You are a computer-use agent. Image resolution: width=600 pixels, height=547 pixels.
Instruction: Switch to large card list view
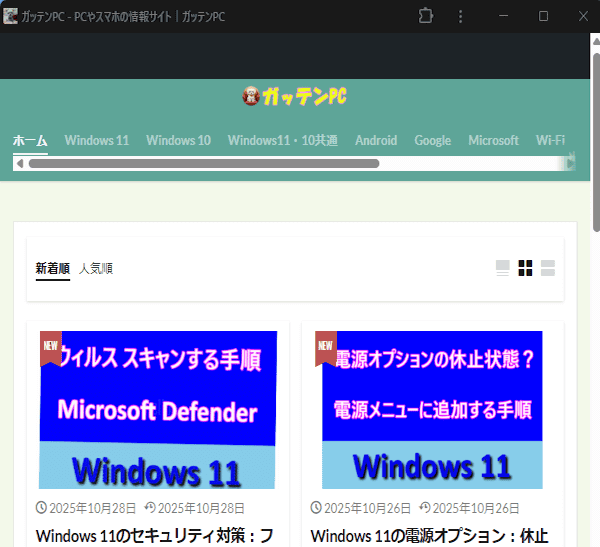(x=502, y=268)
